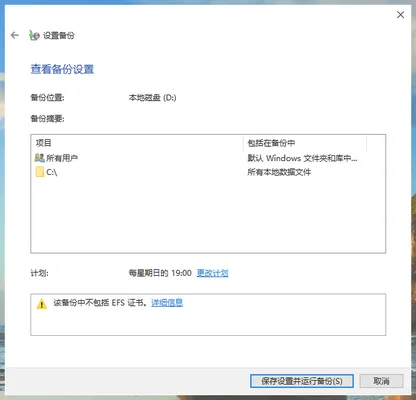Open the 详细信息 link about EFS
This screenshot has height=400, width=416.
(167, 303)
